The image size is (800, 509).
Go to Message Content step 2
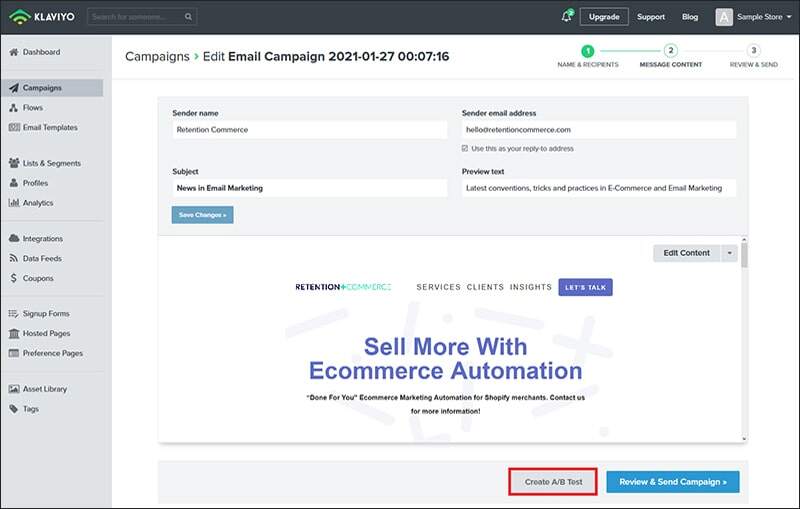tap(670, 50)
